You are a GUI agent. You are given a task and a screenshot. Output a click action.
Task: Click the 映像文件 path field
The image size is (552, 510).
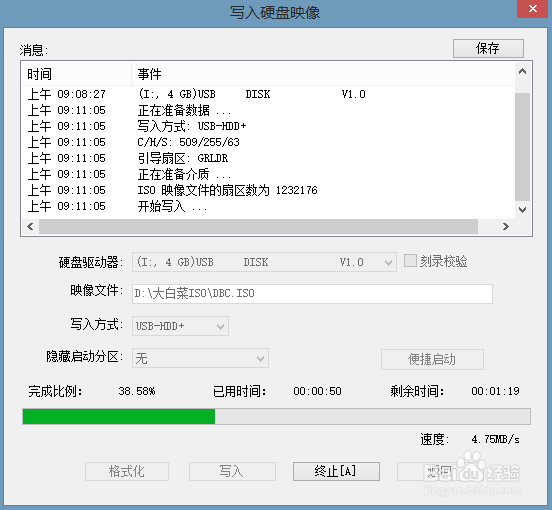[x=312, y=294]
